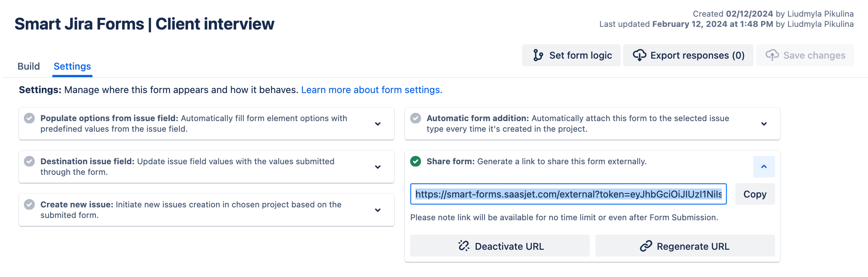868x277 pixels.
Task: Switch to the Build tab
Action: pos(28,66)
